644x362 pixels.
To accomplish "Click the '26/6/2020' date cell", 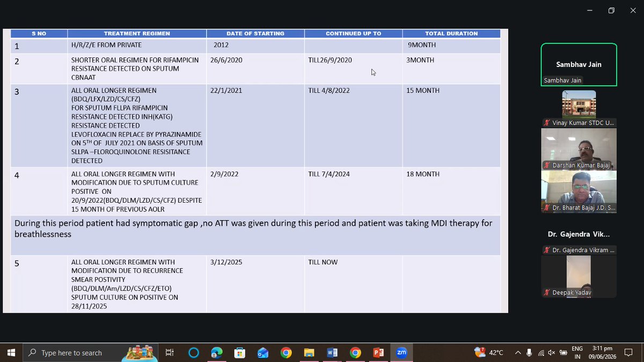I will pos(255,68).
